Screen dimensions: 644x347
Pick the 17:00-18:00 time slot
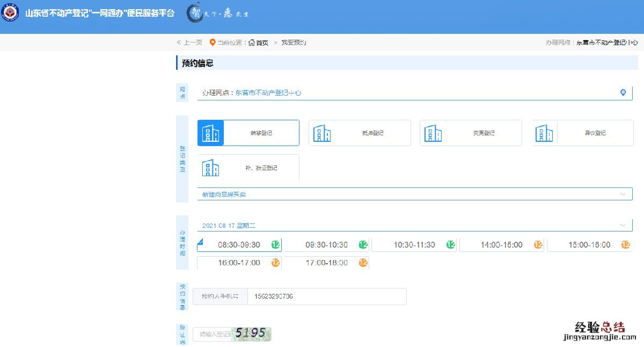click(x=326, y=263)
